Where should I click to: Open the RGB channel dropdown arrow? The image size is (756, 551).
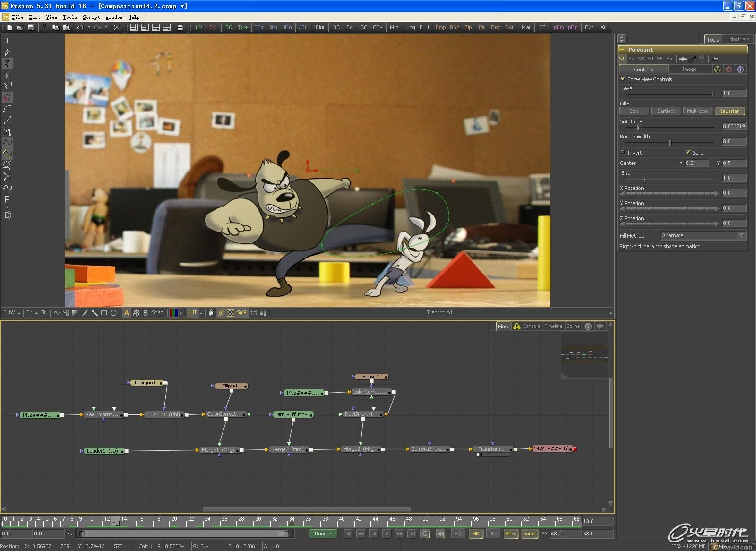(x=180, y=313)
